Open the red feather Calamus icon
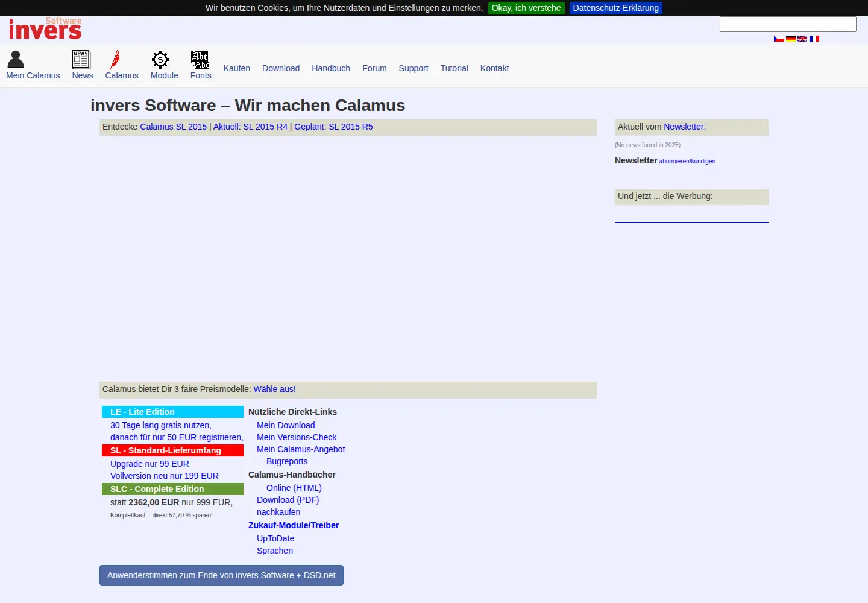 [115, 59]
